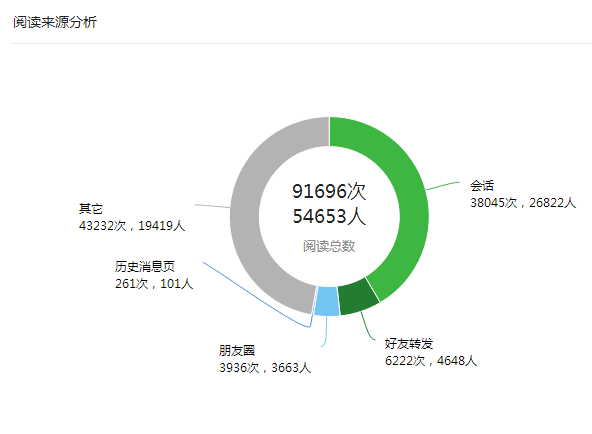The width and height of the screenshot is (592, 434).
Task: Select the 会话 label text
Action: [x=482, y=186]
